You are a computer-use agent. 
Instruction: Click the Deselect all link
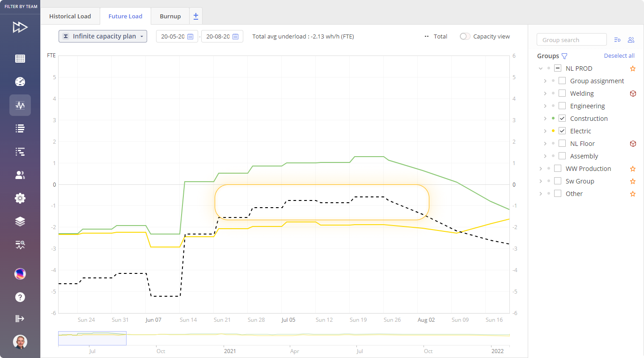(619, 56)
